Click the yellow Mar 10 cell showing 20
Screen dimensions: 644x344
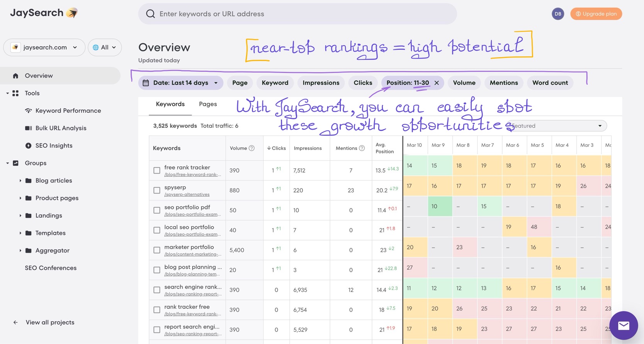point(415,247)
